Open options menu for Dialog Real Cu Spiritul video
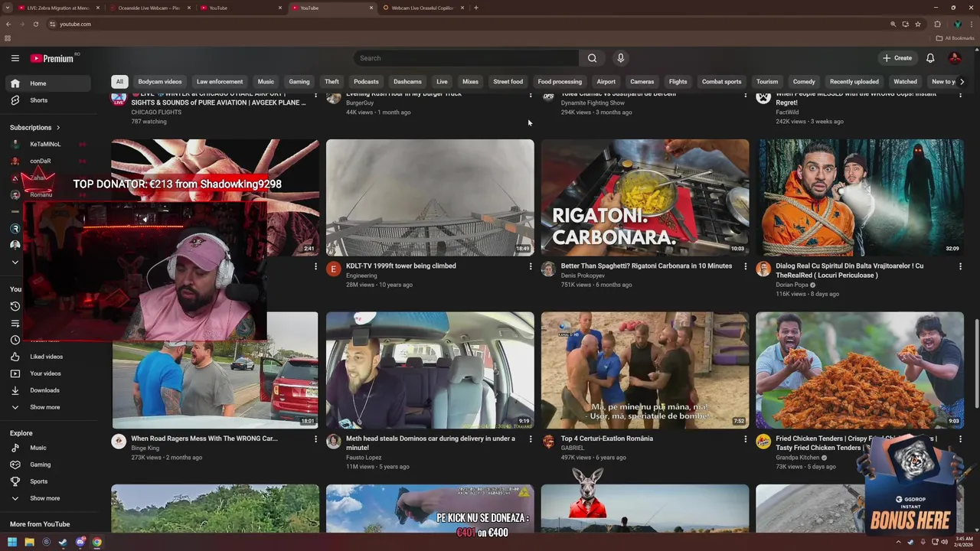 pos(960,266)
